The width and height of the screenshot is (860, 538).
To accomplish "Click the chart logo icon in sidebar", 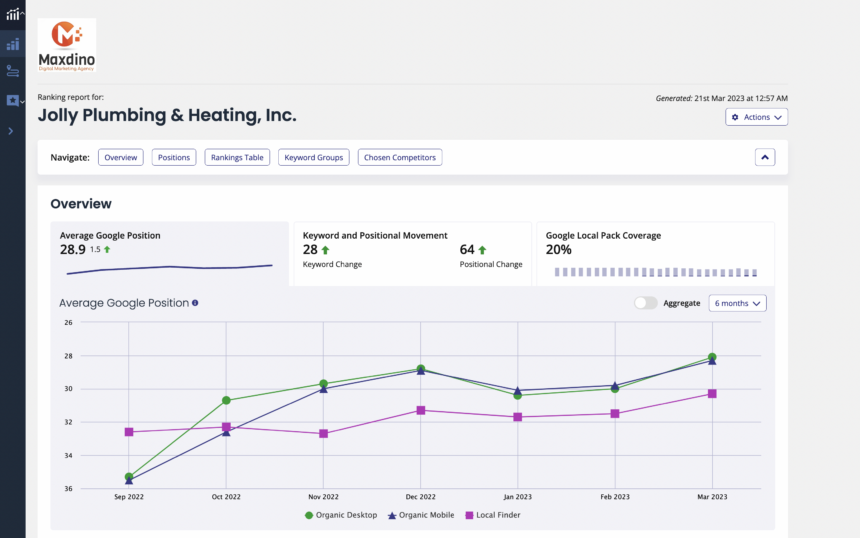I will click(11, 15).
